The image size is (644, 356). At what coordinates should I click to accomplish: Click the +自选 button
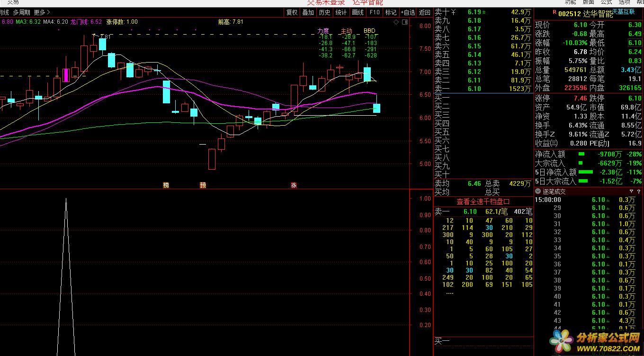coord(408,12)
